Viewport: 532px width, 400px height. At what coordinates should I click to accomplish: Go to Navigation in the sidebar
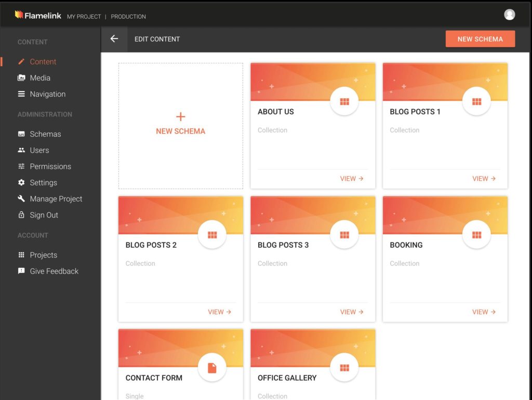click(x=48, y=94)
